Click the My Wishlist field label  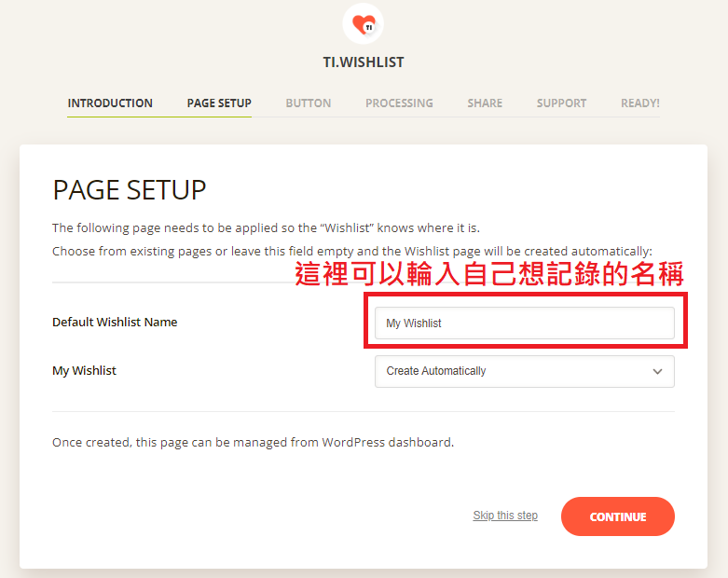click(x=84, y=371)
